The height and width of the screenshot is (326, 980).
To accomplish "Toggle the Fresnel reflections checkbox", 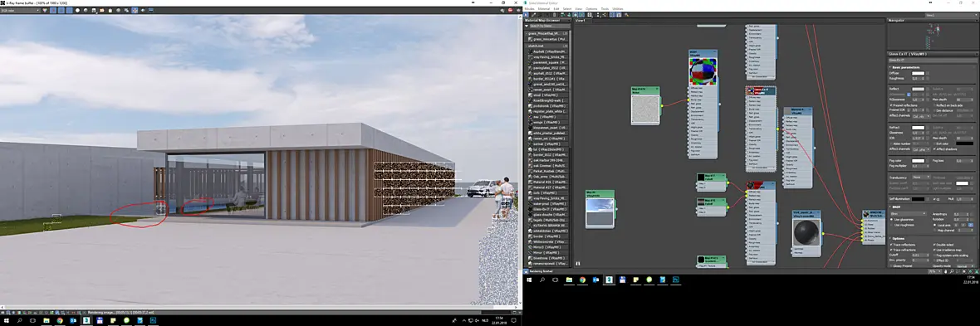I will pyautogui.click(x=890, y=105).
